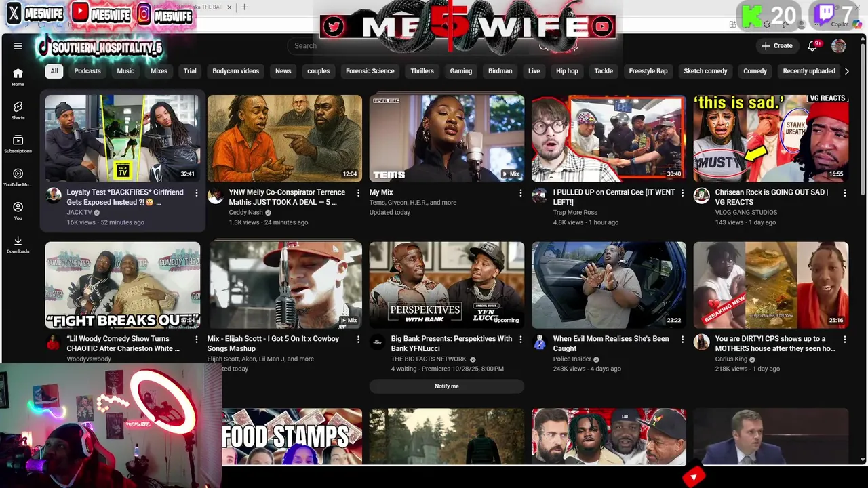Open options menu for YNW Melly video
Viewport: 868px width, 488px height.
[x=359, y=193]
